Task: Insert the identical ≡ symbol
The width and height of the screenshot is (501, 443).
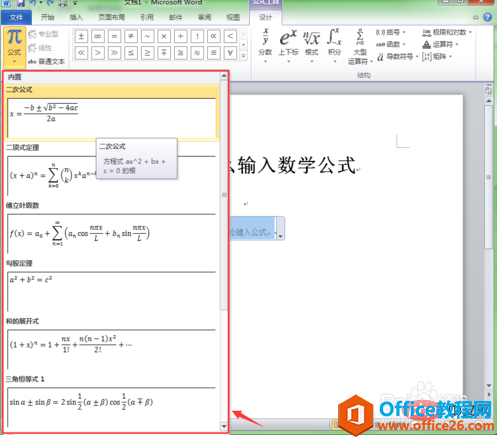Action: pos(214,53)
